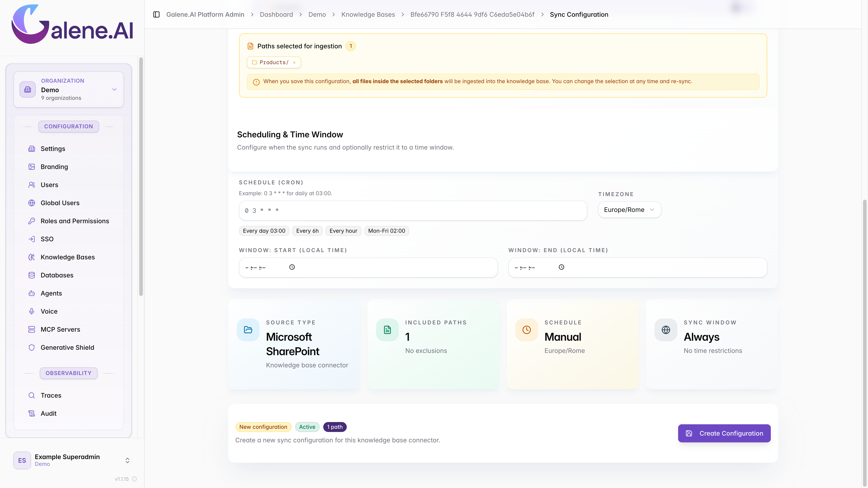Select the Mon-Fri 02:00 preset
This screenshot has width=868, height=488.
(387, 231)
